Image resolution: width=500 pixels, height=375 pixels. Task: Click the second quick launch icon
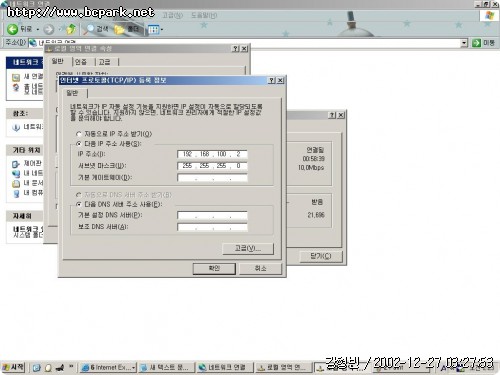[48, 368]
